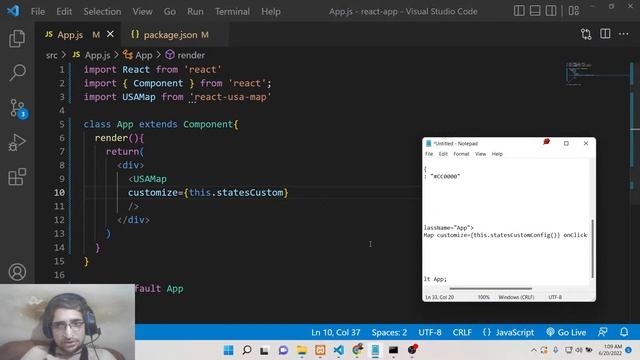Click the VS Code logo icon
The width and height of the screenshot is (640, 360).
coord(13,11)
